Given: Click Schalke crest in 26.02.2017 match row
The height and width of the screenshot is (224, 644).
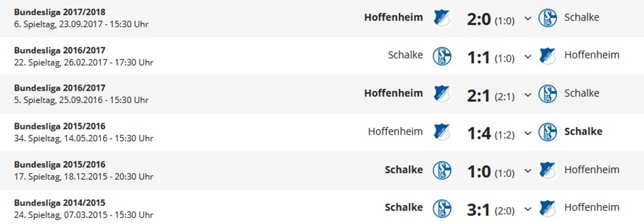Looking at the screenshot, I should [442, 56].
